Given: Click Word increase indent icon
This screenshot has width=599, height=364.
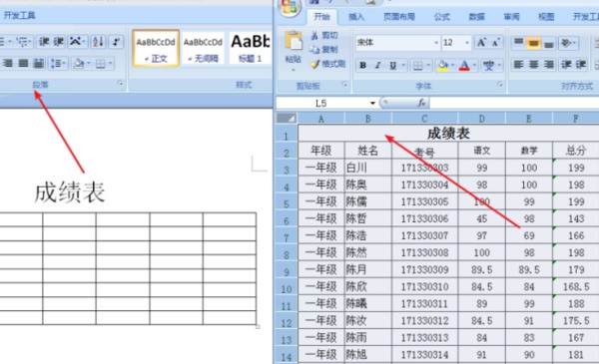Looking at the screenshot, I should tap(59, 42).
